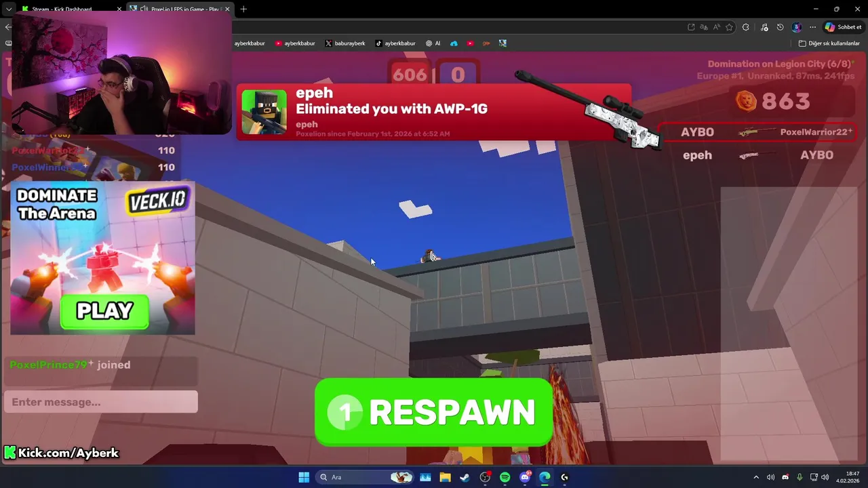Click epeh's avatar in the elimination banner
The image size is (868, 488).
264,112
